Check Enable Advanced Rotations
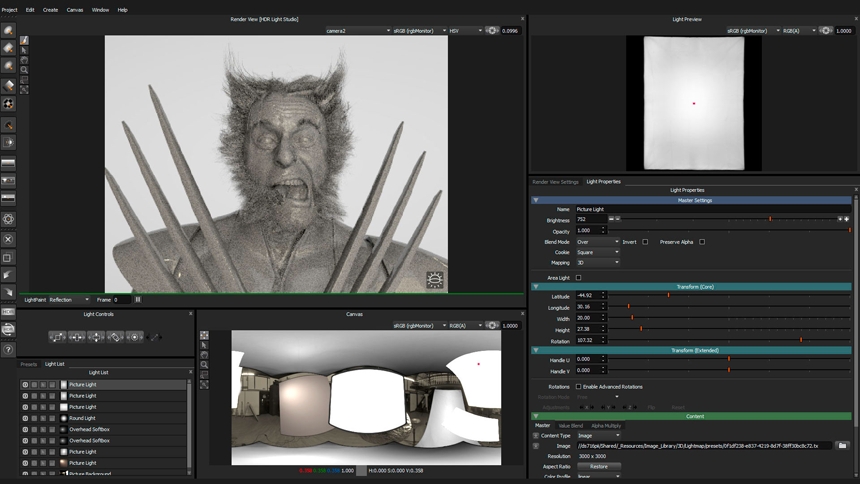 tap(578, 387)
